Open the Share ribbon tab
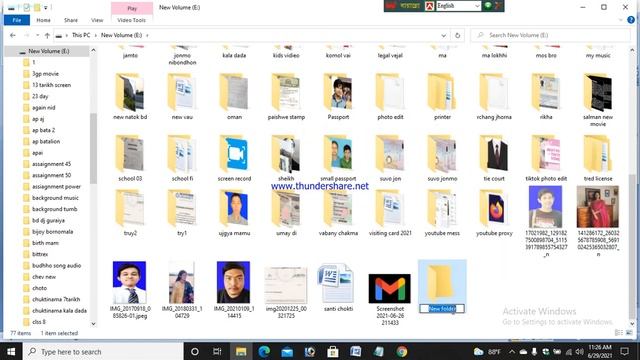This screenshot has height=360, width=640. tap(71, 20)
